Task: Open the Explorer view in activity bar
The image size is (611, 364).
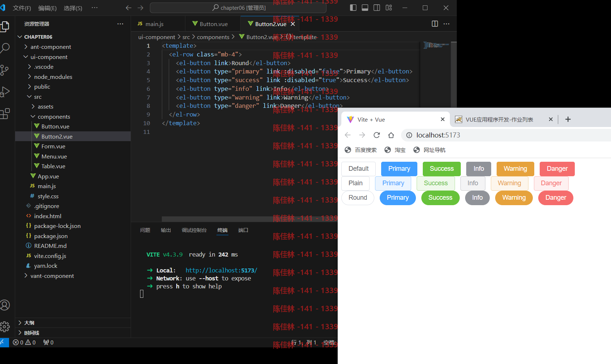Action: (5, 26)
